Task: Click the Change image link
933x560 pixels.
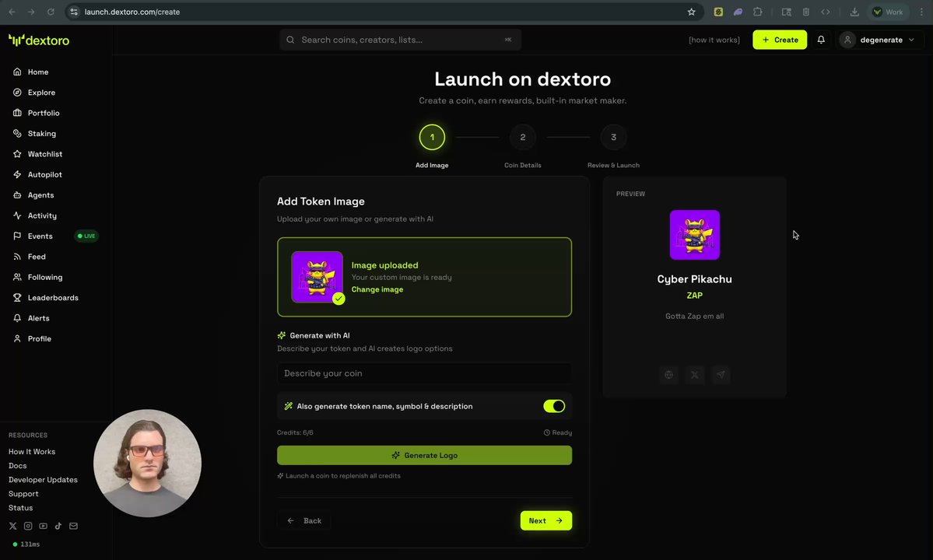Action: tap(377, 289)
